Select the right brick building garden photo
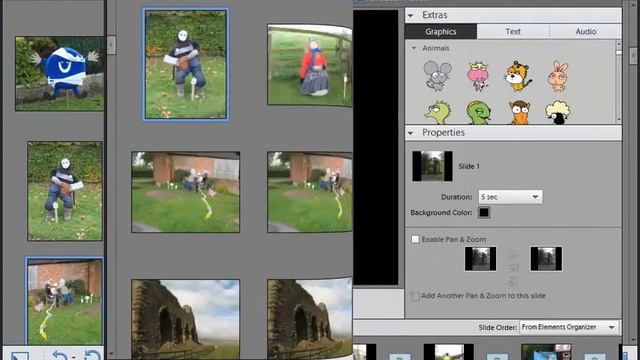This screenshot has width=640, height=360. pyautogui.click(x=310, y=192)
